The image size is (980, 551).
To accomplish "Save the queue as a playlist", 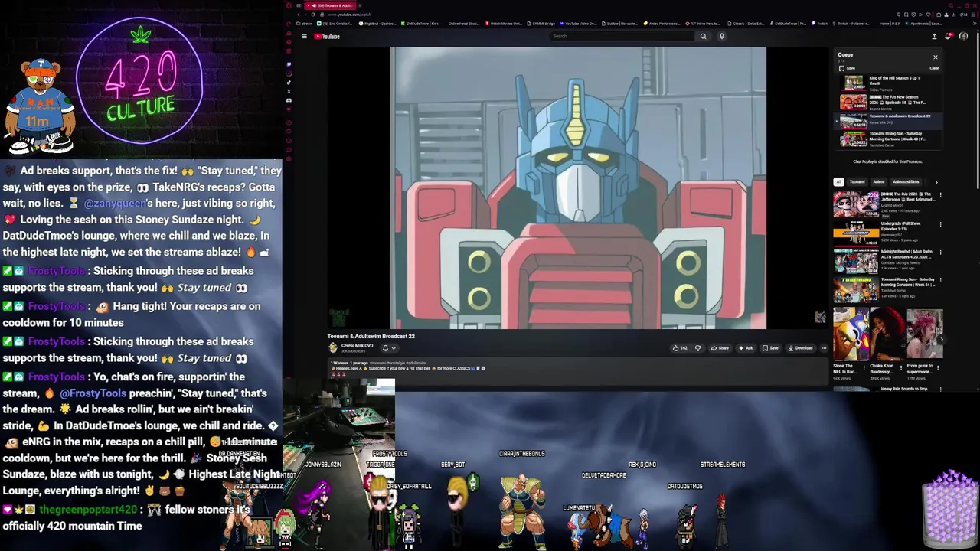I will [x=846, y=68].
